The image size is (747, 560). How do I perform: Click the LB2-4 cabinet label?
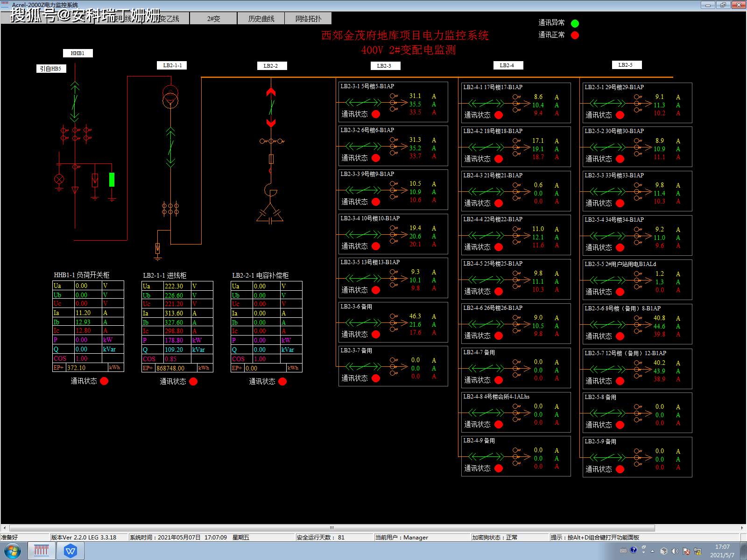point(507,65)
